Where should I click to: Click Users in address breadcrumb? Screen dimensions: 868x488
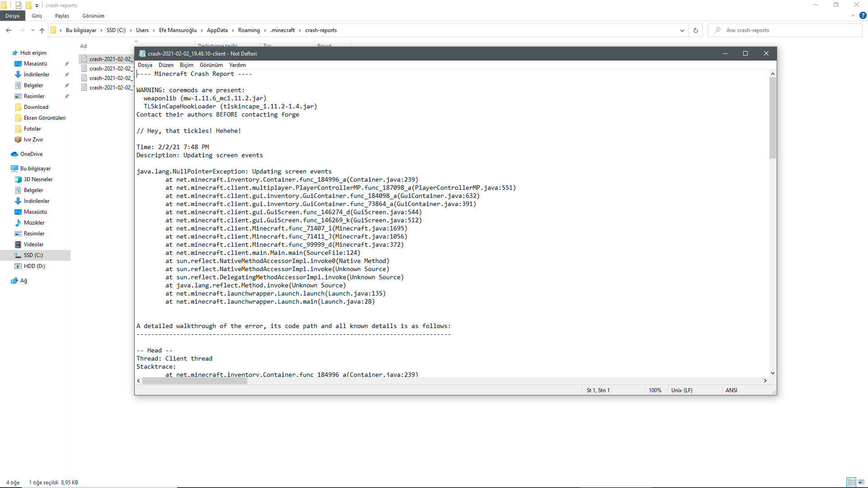[142, 30]
